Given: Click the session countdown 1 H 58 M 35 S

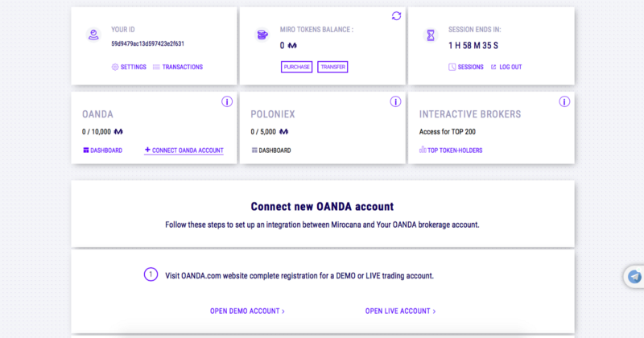Looking at the screenshot, I should tap(473, 46).
